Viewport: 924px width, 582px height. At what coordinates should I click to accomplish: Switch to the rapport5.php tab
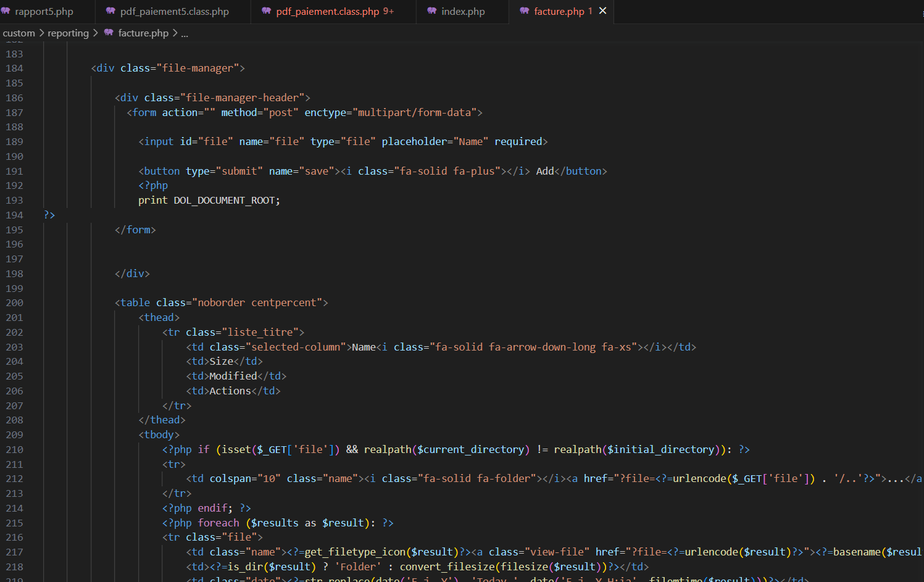[44, 12]
